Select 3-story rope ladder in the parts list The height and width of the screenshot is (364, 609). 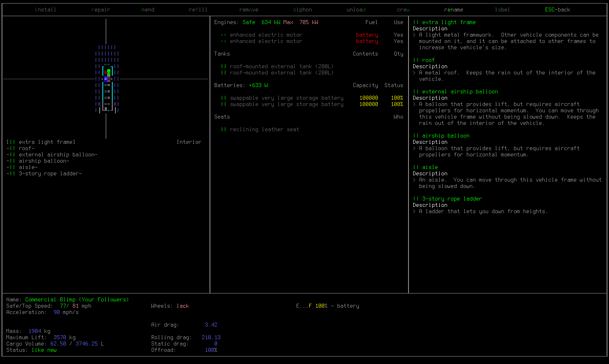point(44,173)
